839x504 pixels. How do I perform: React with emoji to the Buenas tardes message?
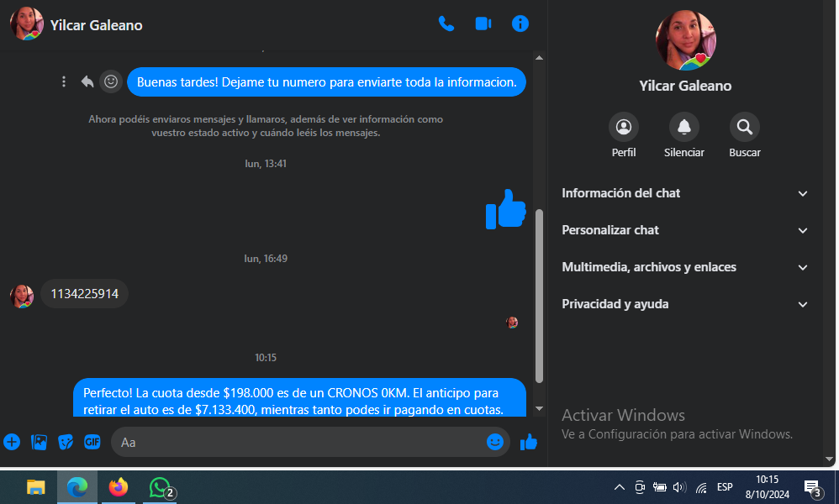coord(111,81)
